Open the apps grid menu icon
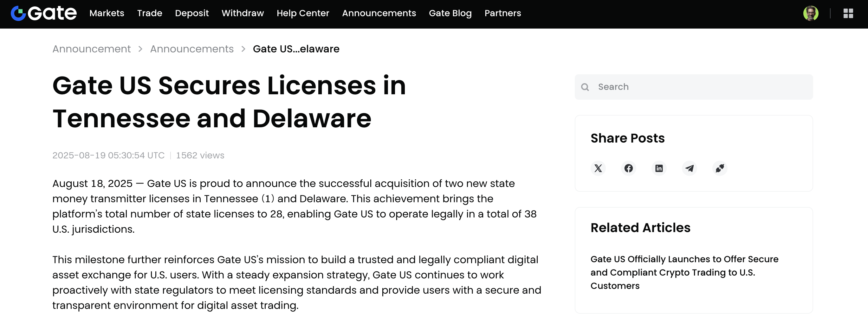 848,14
